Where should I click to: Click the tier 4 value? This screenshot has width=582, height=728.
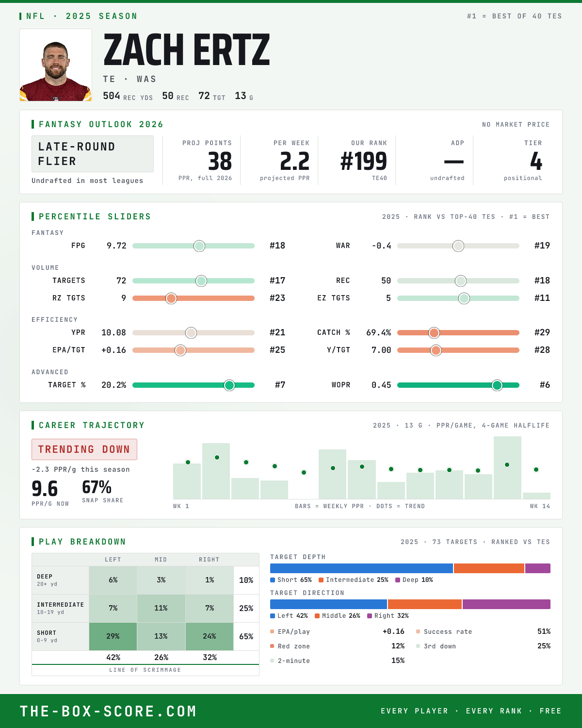(536, 161)
